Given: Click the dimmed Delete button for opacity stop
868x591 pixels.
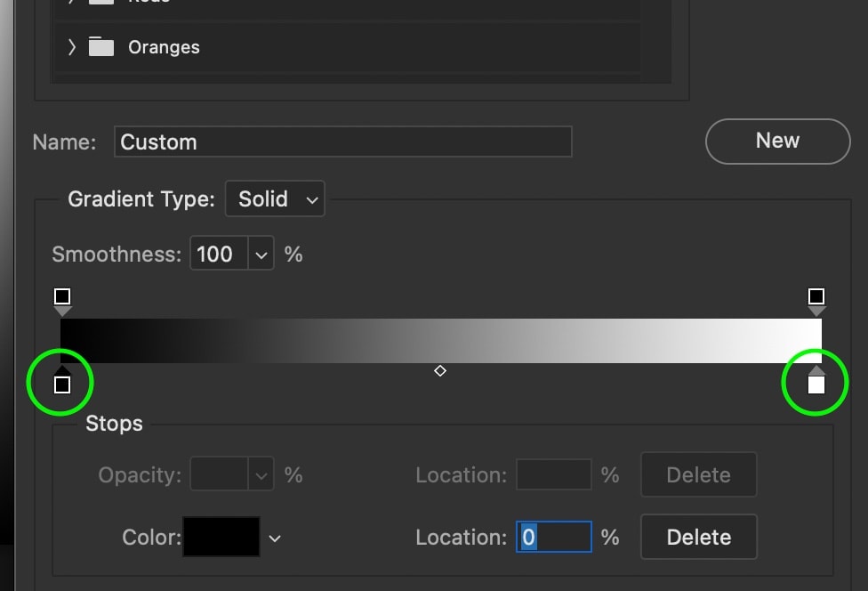Looking at the screenshot, I should (698, 475).
